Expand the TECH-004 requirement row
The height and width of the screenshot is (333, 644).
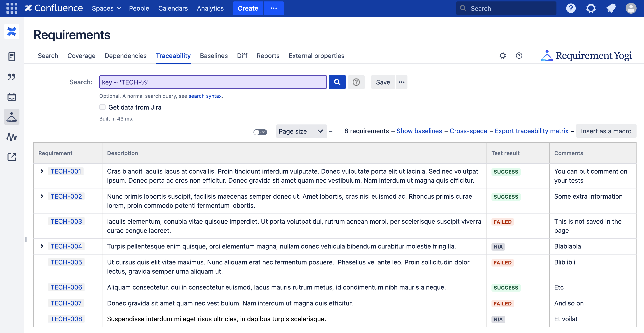(42, 246)
